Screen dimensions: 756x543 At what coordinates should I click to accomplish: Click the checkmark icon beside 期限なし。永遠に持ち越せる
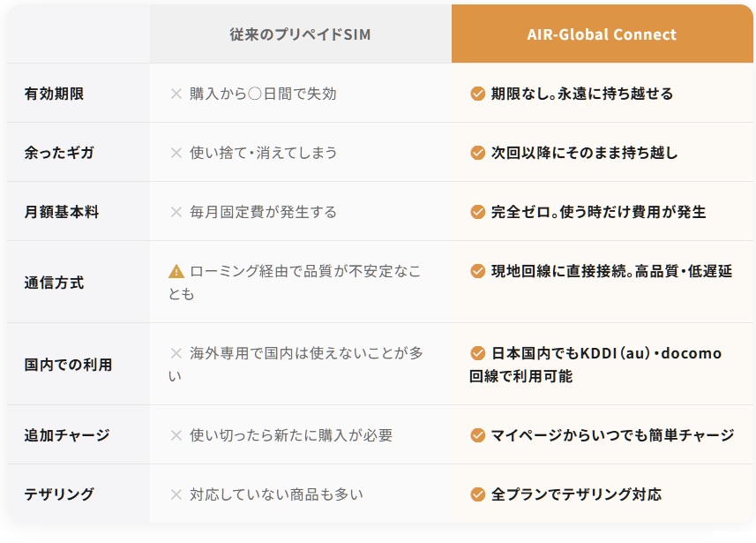(x=478, y=94)
